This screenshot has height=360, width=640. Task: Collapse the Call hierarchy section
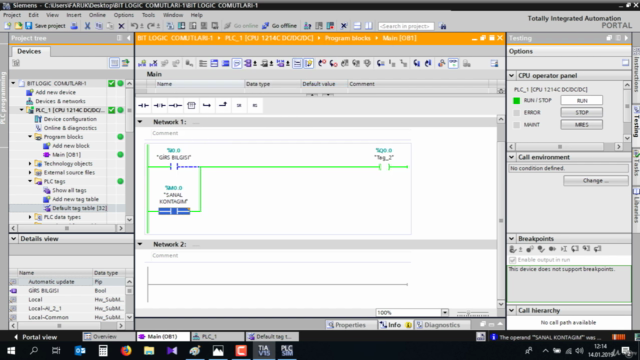(511, 311)
